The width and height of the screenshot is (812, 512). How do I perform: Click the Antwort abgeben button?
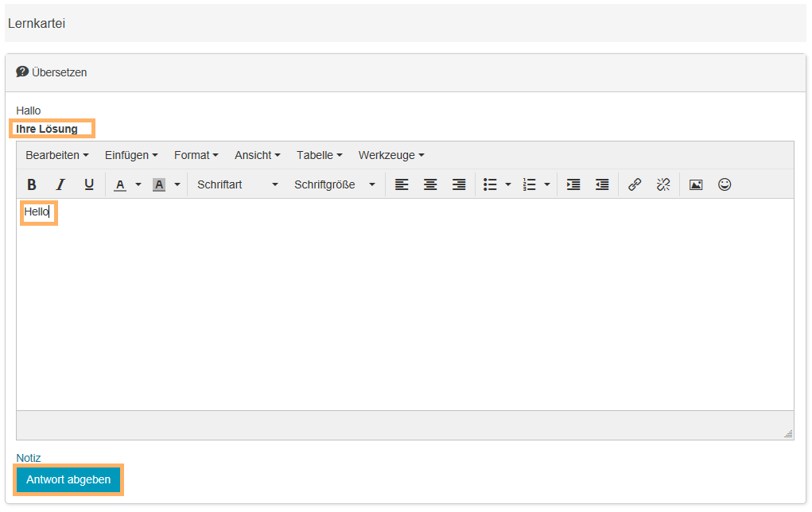pos(68,479)
